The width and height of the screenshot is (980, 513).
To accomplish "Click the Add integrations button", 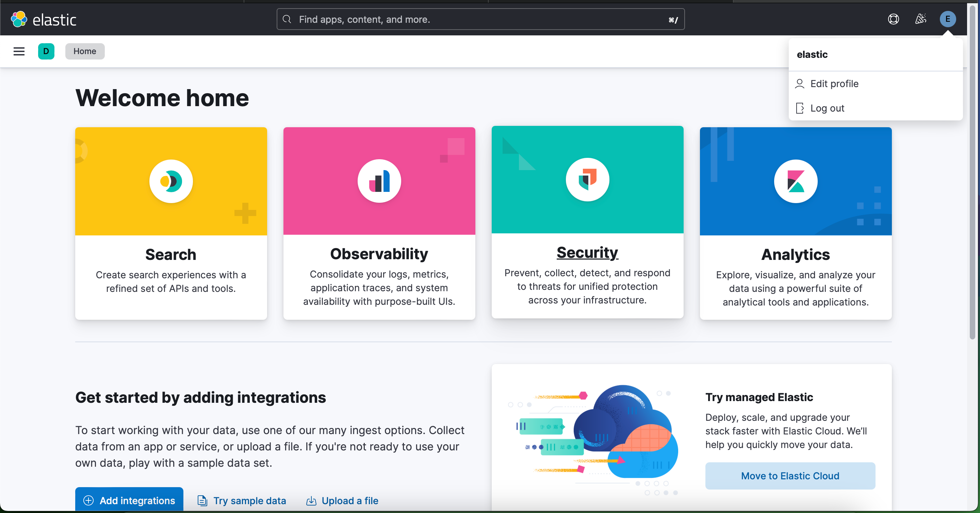I will click(130, 501).
